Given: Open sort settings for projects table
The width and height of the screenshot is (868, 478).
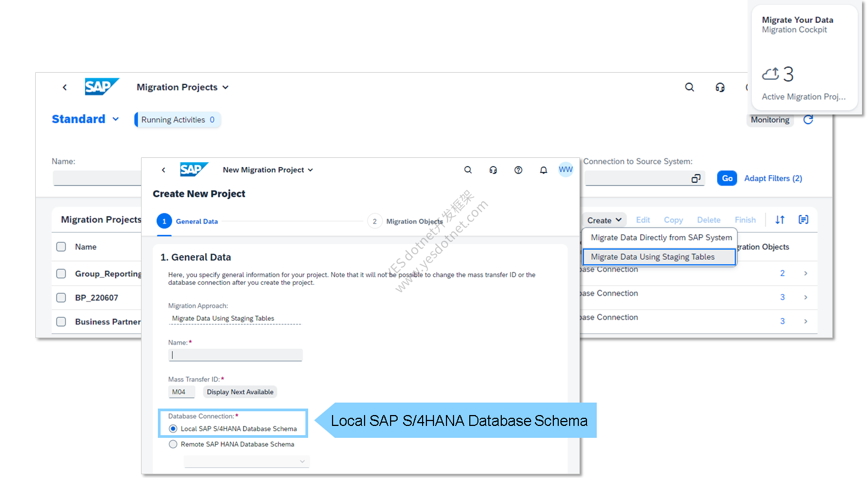Looking at the screenshot, I should coord(780,220).
